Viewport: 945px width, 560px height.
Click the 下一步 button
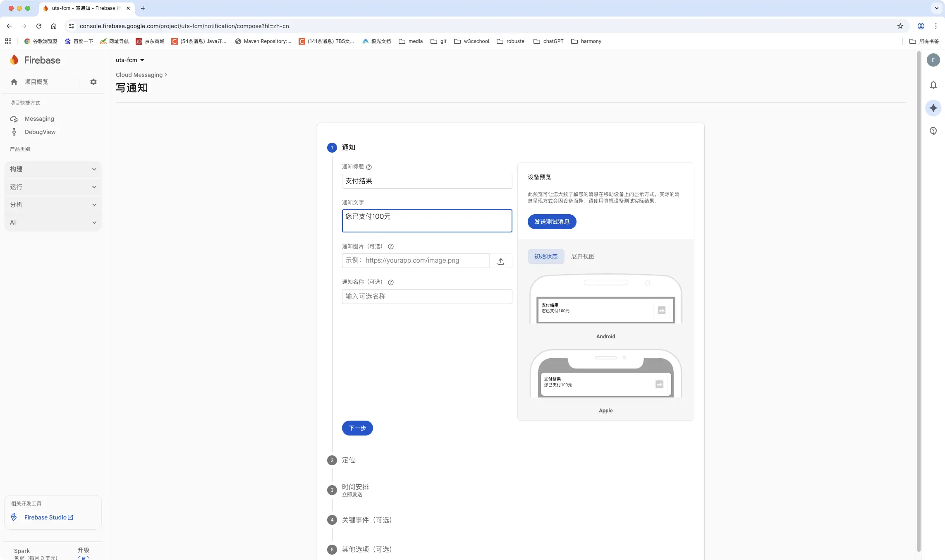[357, 428]
